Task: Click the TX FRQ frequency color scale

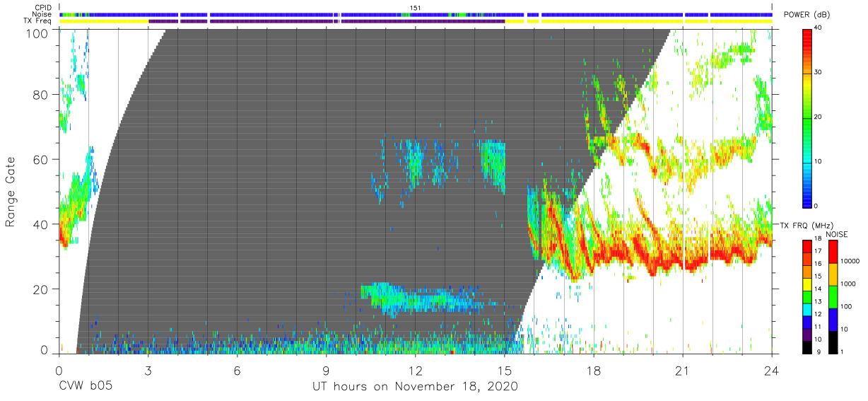Action: [x=807, y=296]
